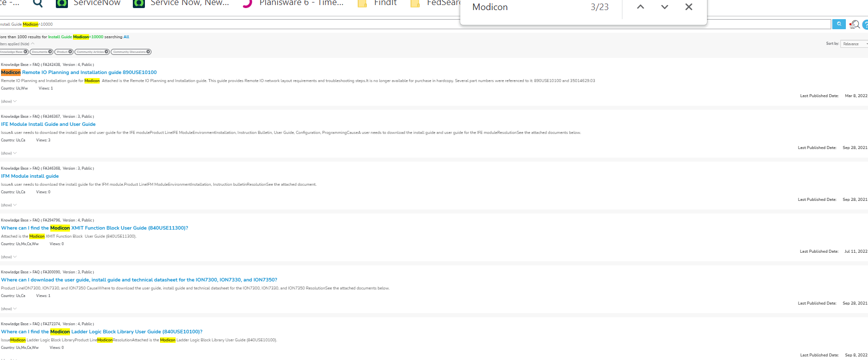Click Country: Us,Ww under Remote IO result
The image size is (868, 360).
14,88
